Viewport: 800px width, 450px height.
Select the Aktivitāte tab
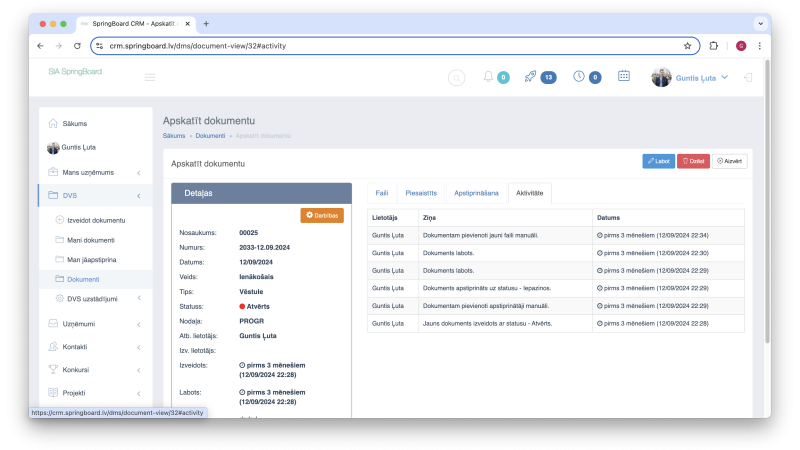click(529, 193)
